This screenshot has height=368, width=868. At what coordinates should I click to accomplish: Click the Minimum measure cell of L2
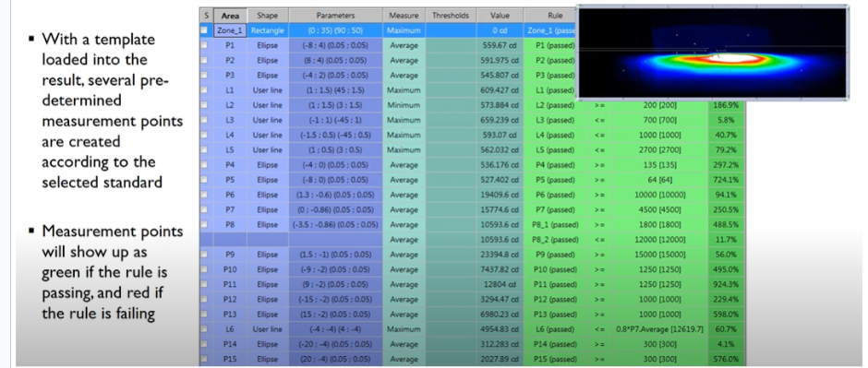[x=404, y=105]
